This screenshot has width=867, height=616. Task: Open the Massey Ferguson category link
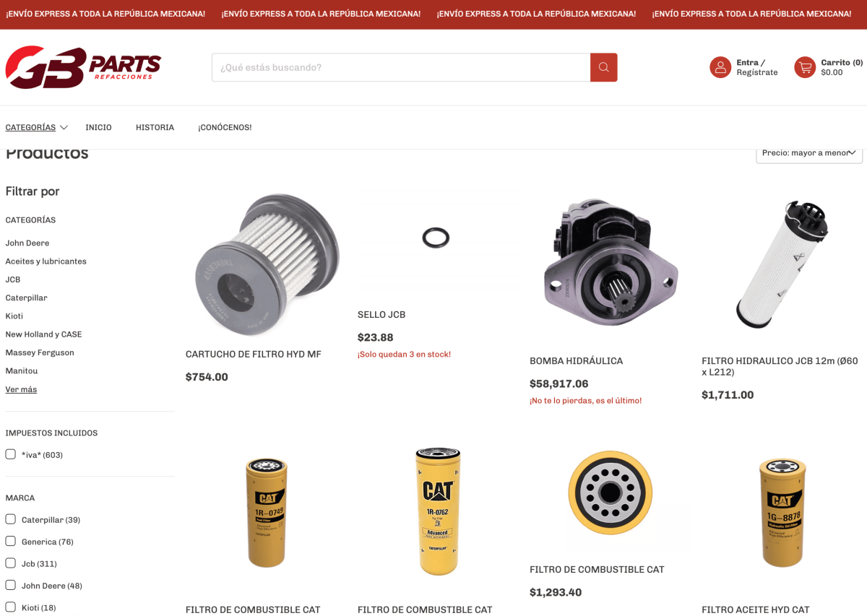40,352
